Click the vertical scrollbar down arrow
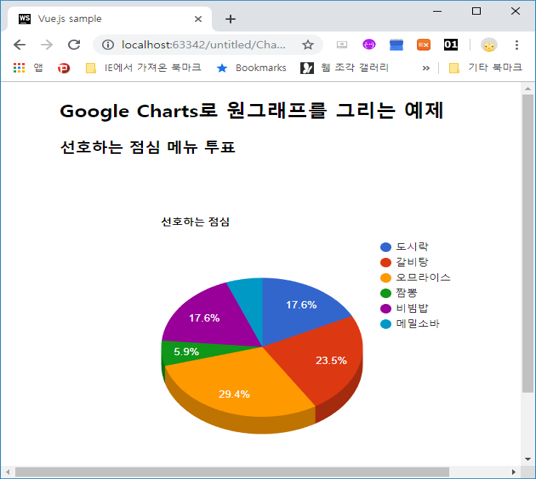Screen dimensions: 536x479 click(528, 459)
